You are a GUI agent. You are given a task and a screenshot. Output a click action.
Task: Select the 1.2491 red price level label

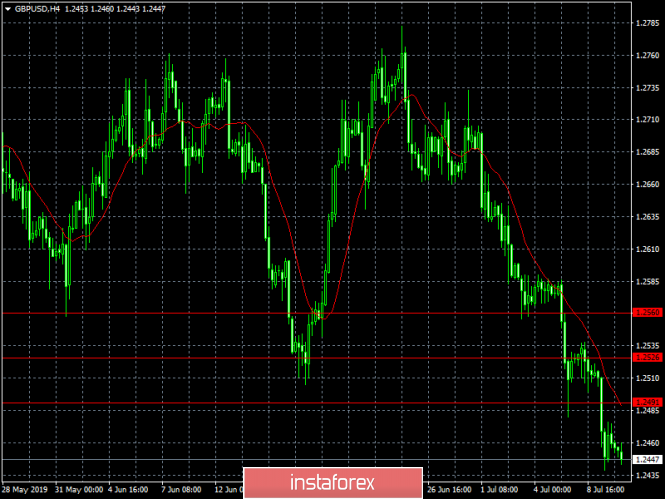pos(647,402)
